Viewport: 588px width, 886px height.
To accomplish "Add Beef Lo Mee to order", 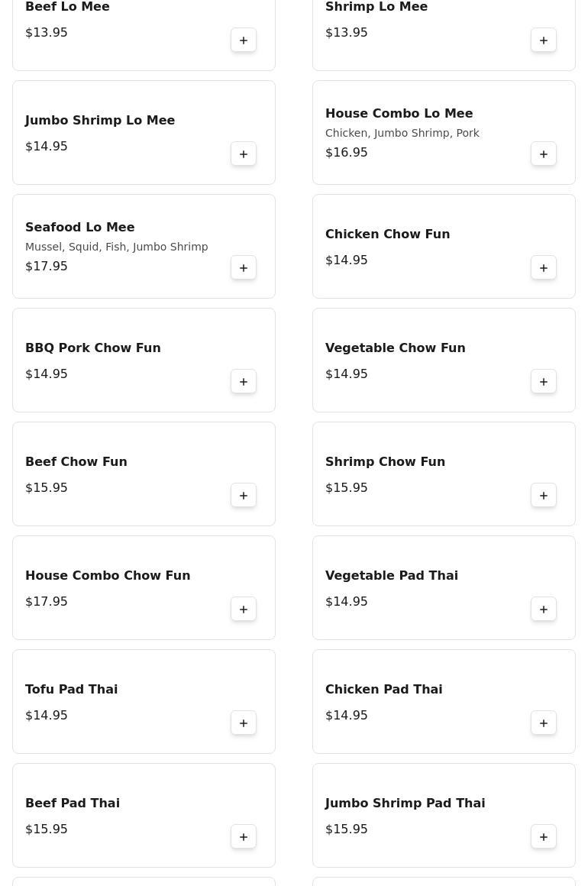I will [x=244, y=40].
